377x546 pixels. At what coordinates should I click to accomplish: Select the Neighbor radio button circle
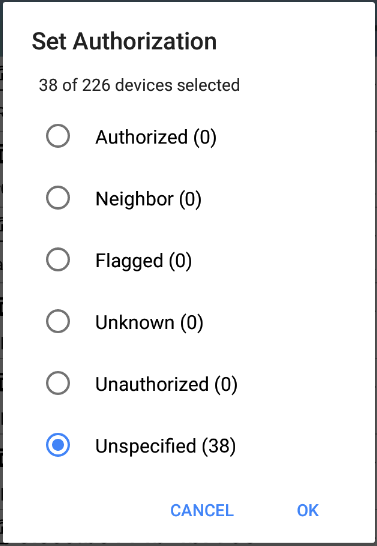click(58, 198)
